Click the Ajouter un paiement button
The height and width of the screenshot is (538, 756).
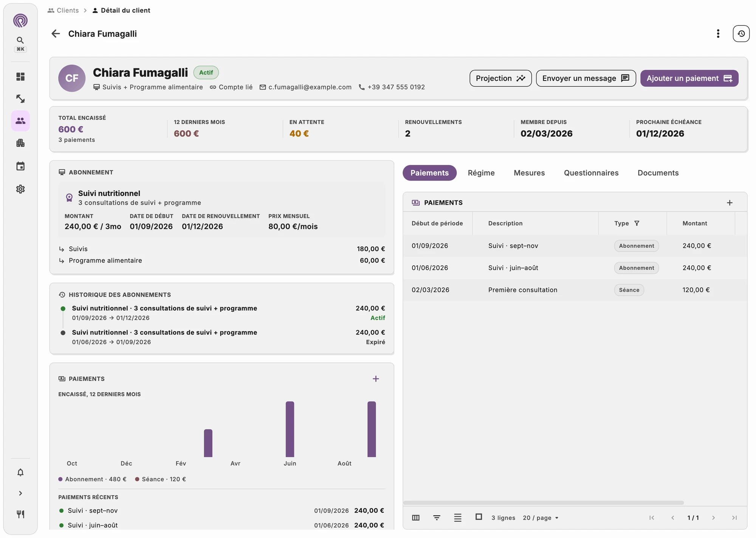pos(689,78)
